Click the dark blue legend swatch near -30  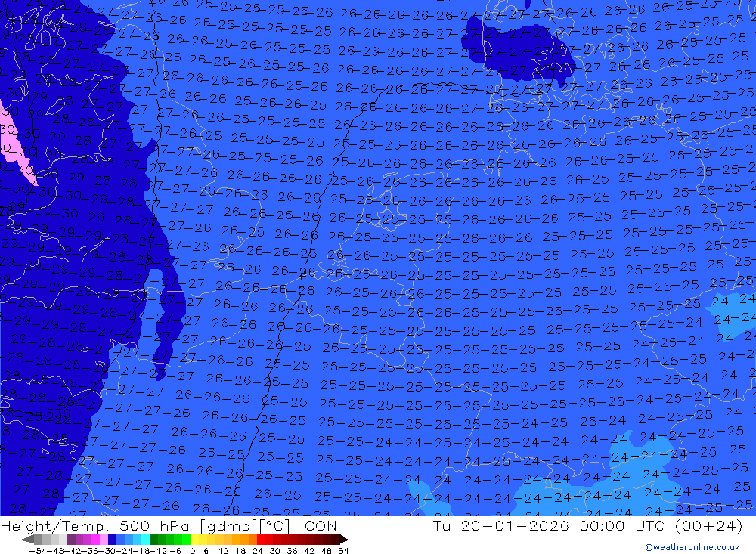pyautogui.click(x=112, y=539)
